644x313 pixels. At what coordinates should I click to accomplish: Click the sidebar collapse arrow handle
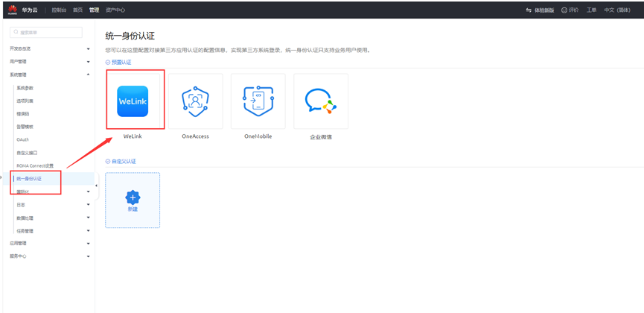pyautogui.click(x=96, y=186)
